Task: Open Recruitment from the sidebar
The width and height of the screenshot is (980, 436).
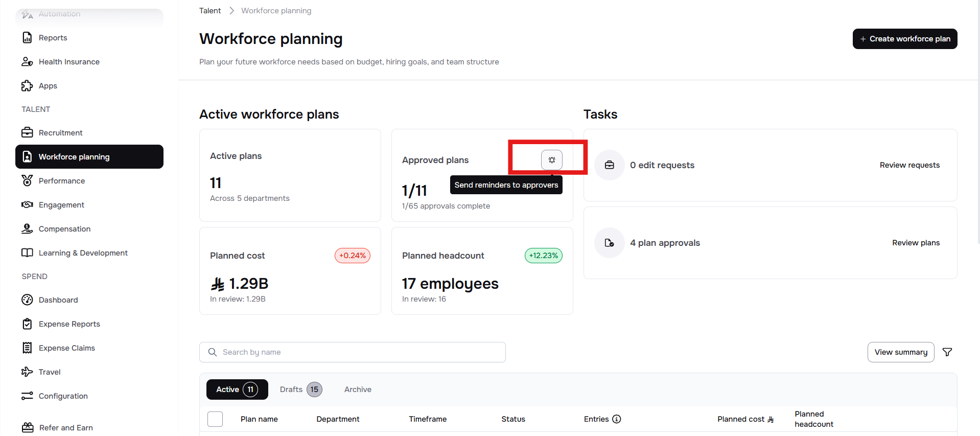Action: [x=60, y=133]
